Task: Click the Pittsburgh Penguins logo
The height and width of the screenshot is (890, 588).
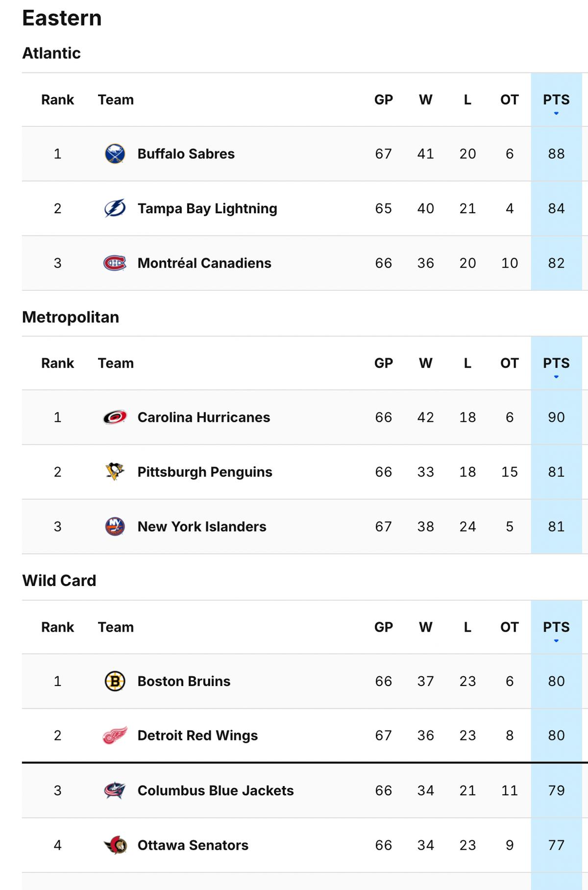Action: [x=114, y=472]
